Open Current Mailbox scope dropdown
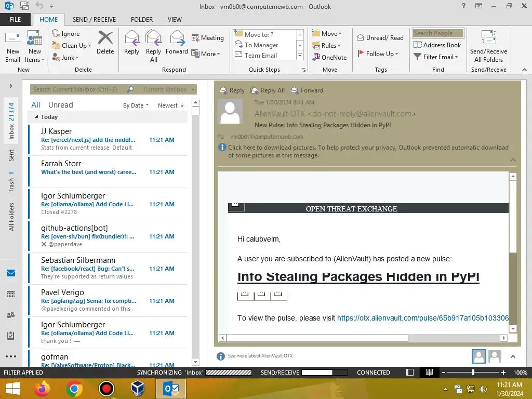 (x=169, y=89)
